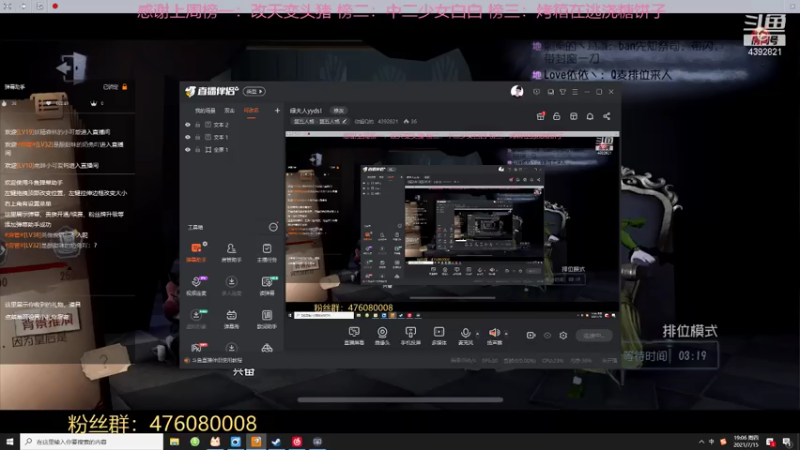Open the virtual avatar tool in third toolbox row

(x=196, y=319)
